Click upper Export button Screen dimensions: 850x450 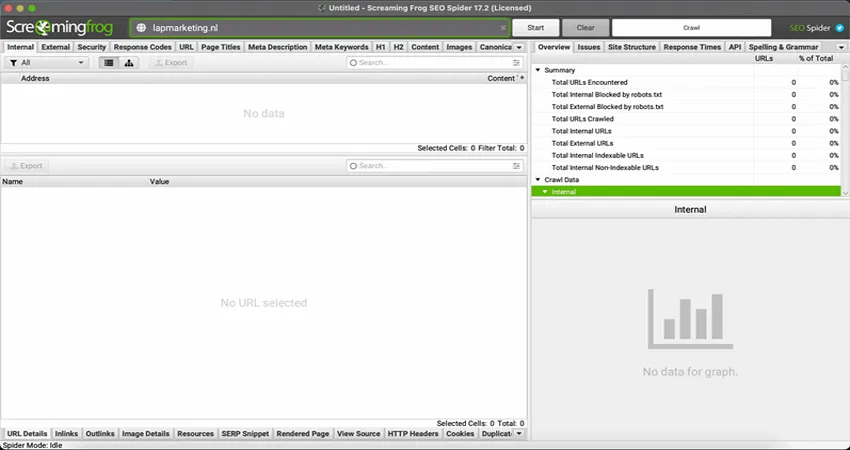(x=171, y=63)
